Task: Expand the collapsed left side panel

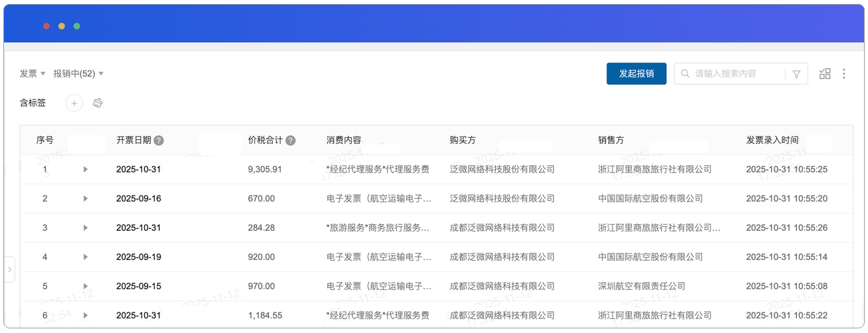Action: (9, 269)
